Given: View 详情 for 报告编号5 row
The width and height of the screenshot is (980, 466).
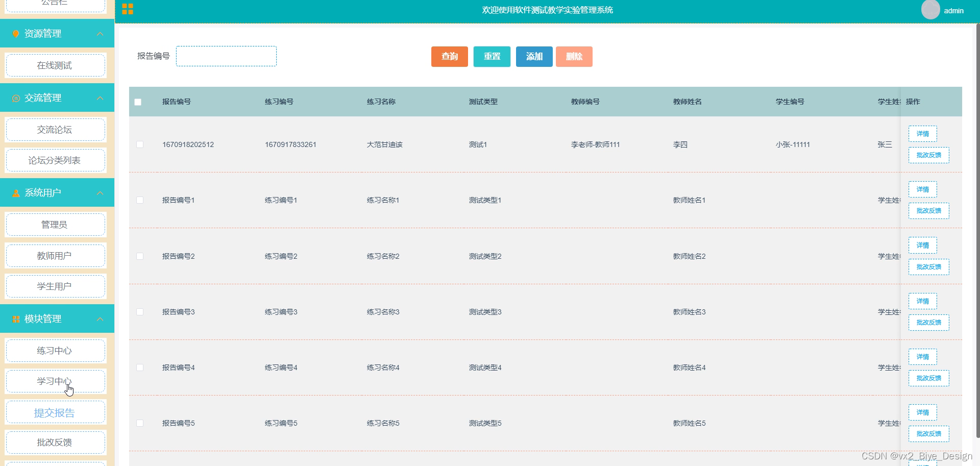Looking at the screenshot, I should (x=923, y=412).
